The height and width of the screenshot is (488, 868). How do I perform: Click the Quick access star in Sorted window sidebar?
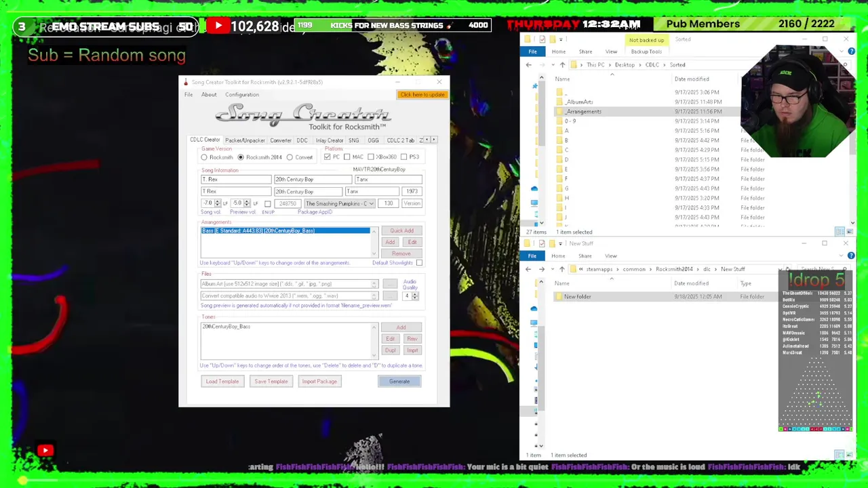534,85
